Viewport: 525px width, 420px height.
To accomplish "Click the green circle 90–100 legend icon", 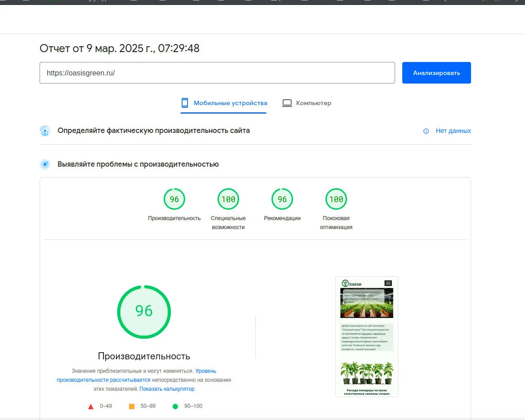I will pyautogui.click(x=175, y=406).
